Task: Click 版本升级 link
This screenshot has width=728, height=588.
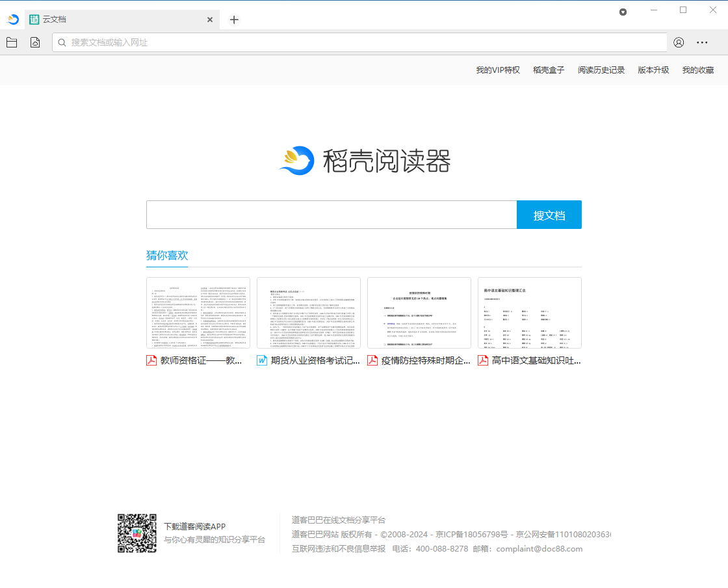Action: click(653, 70)
